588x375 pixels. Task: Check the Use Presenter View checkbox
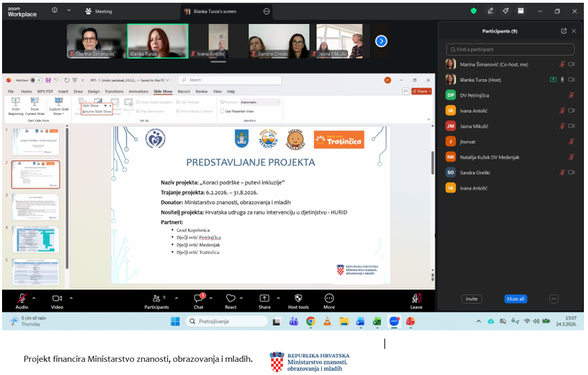click(x=222, y=111)
